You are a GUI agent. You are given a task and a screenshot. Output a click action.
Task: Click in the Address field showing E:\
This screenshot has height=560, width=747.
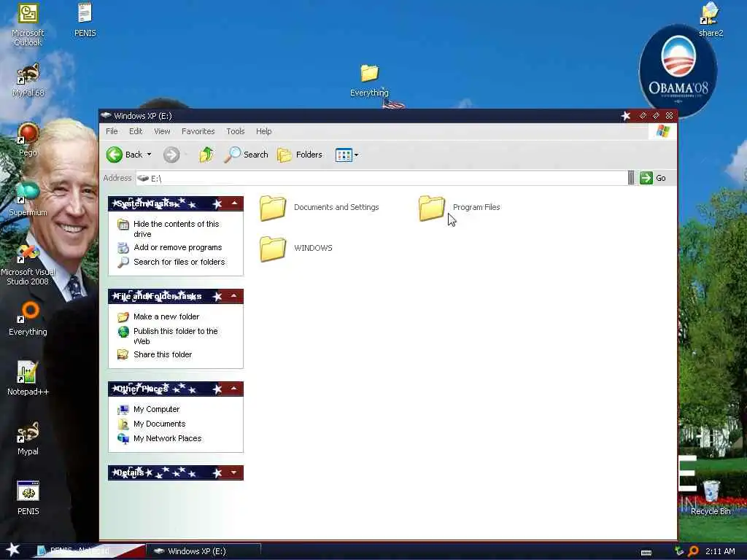381,178
